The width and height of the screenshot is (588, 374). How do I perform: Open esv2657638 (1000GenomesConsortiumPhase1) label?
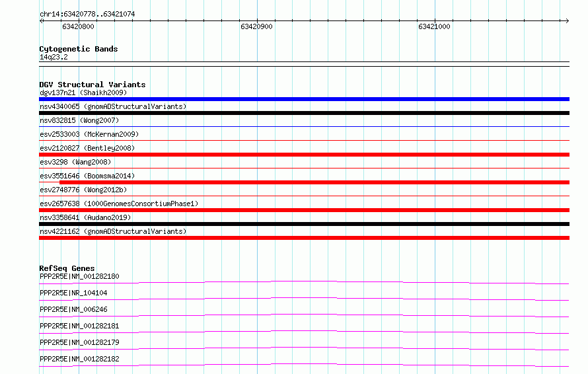coord(119,204)
